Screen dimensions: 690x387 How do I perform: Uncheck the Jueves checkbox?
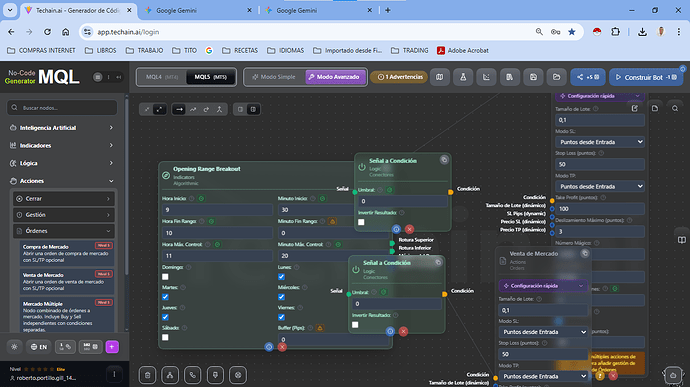coord(165,317)
